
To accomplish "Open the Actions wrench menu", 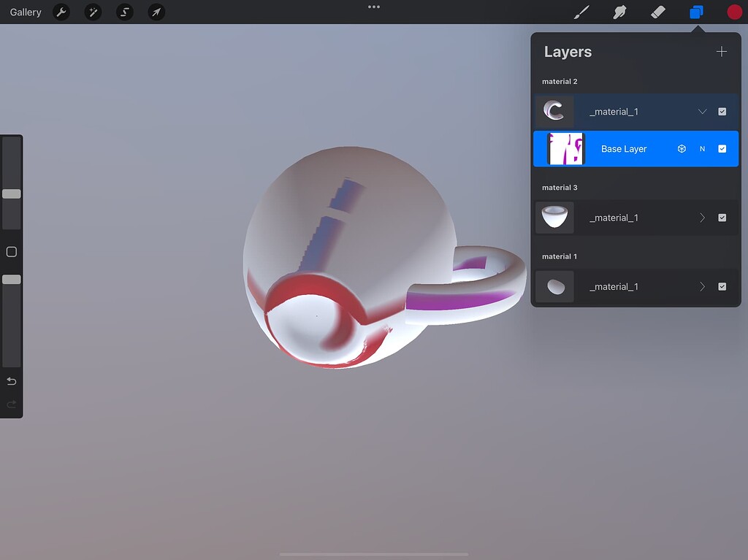I will [x=62, y=12].
